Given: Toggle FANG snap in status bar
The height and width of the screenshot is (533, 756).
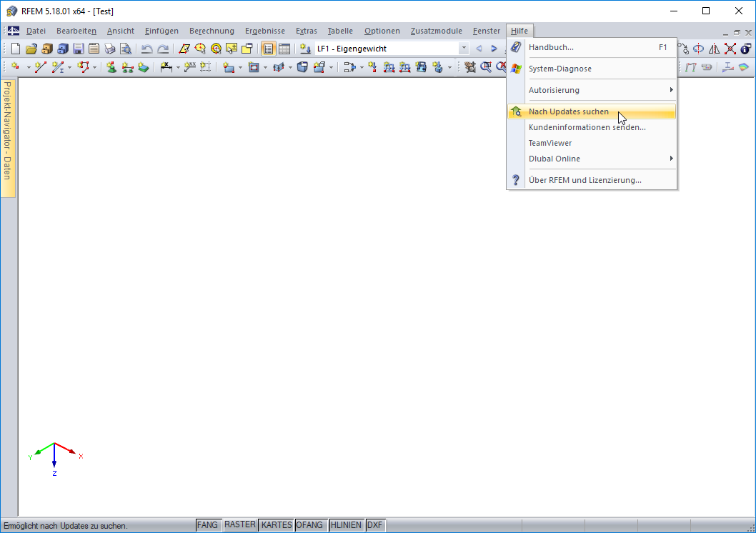Looking at the screenshot, I should [x=207, y=525].
